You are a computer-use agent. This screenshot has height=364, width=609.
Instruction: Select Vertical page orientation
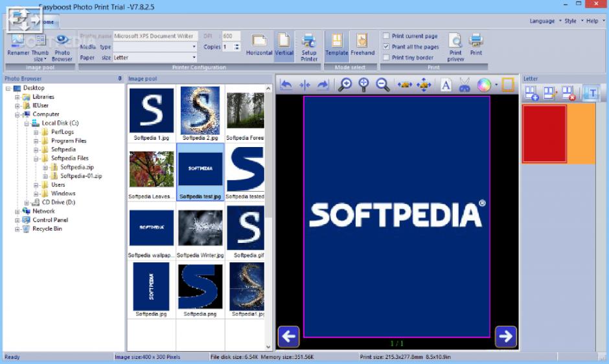click(x=284, y=45)
